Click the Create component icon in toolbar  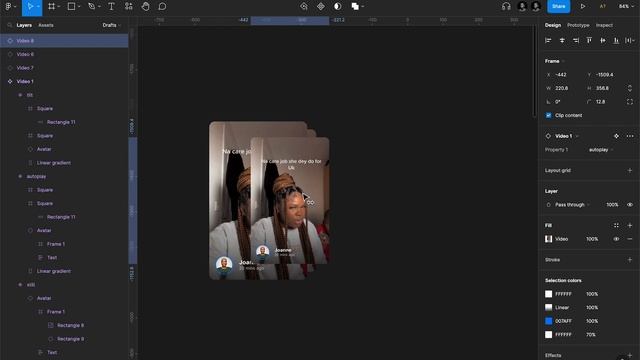(x=321, y=7)
